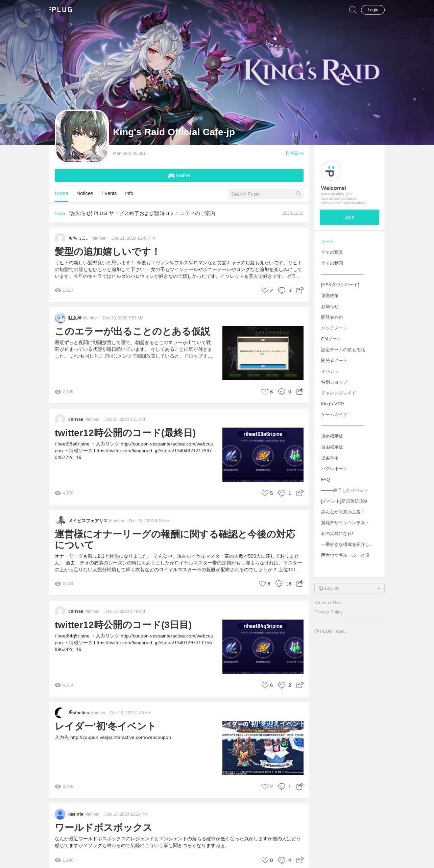Click author kasiote's avatar

(x=60, y=814)
